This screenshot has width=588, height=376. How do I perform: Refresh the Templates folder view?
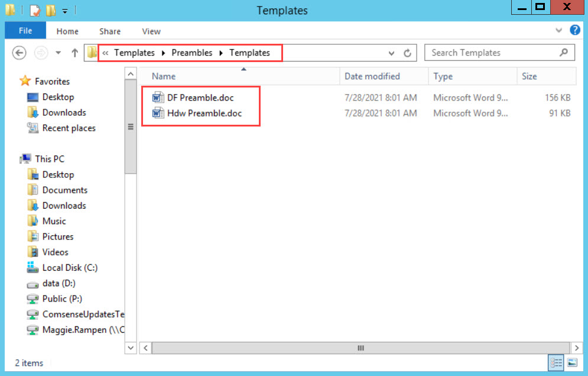pos(407,53)
